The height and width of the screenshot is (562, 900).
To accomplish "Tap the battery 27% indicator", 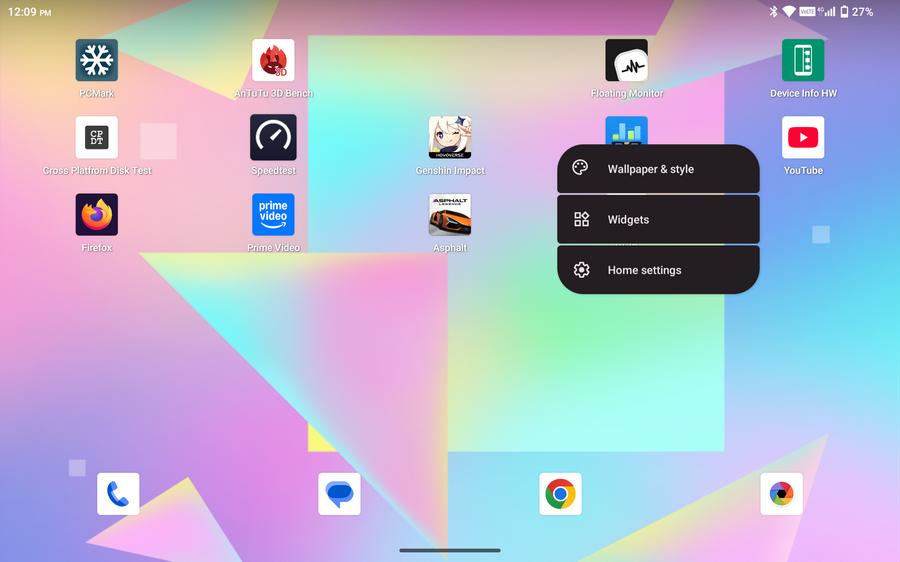I will [857, 11].
